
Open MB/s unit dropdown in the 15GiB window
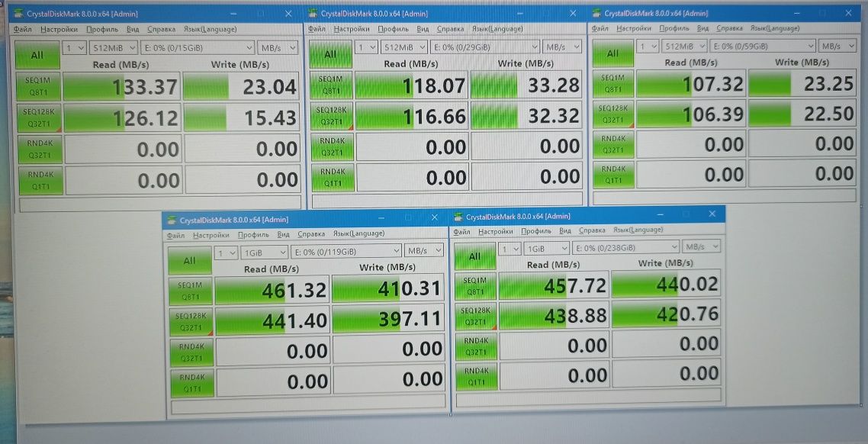[278, 47]
